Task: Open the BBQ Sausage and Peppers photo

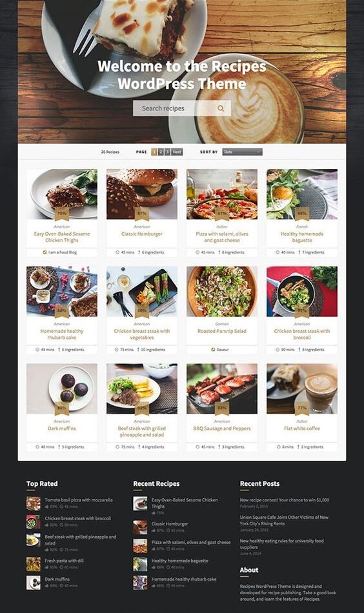Action: point(221,388)
